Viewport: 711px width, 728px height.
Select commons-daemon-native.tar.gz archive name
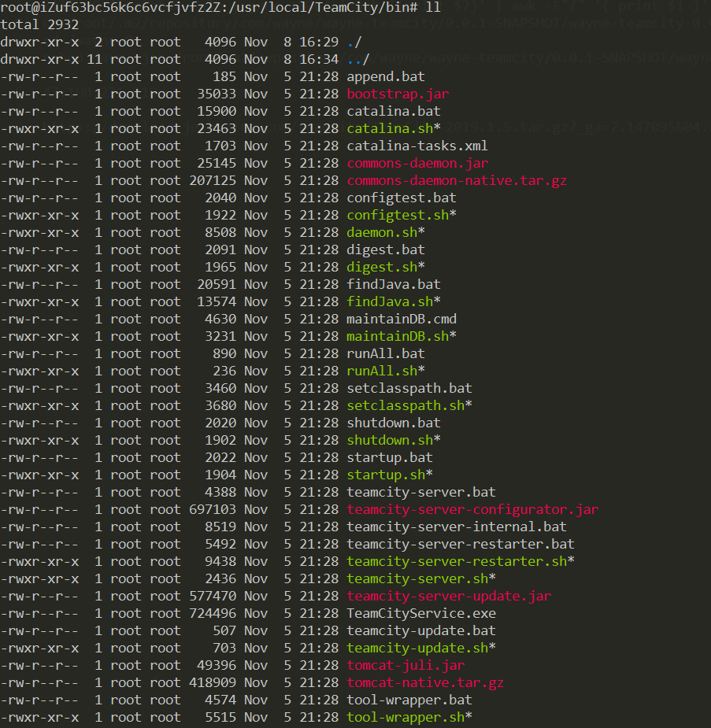coord(457,180)
